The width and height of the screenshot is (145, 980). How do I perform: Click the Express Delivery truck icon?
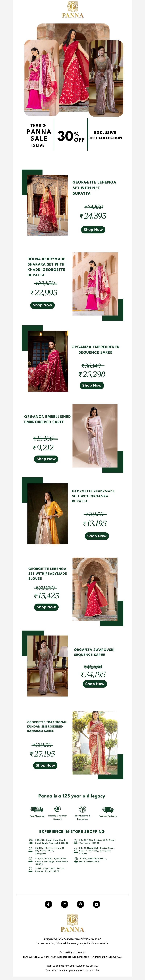pyautogui.click(x=107, y=810)
